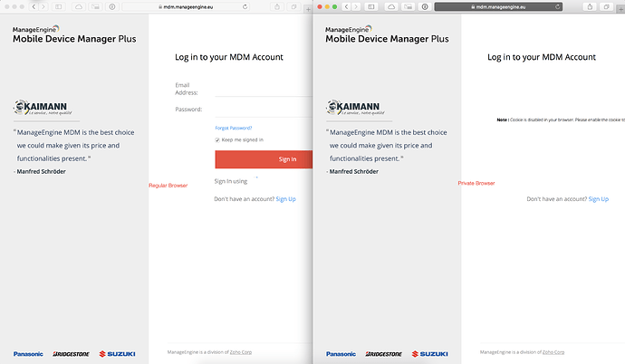Click the Password input field
The height and width of the screenshot is (364, 625).
264,110
